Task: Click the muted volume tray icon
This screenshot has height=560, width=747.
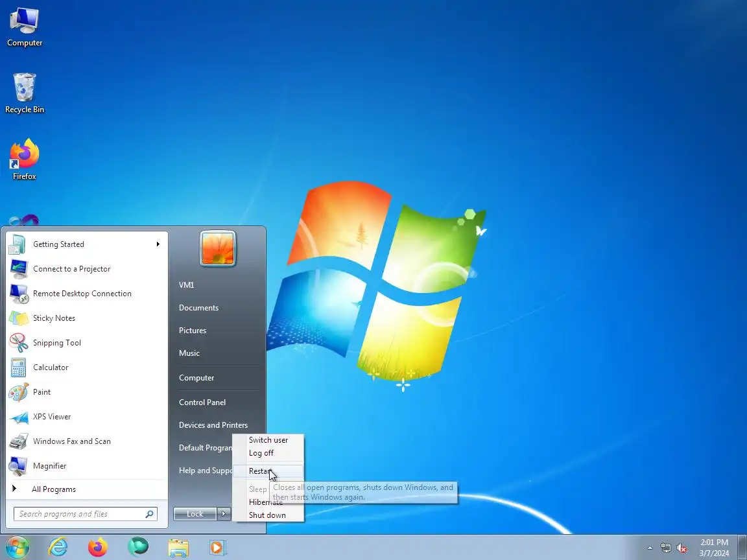Action: click(x=682, y=548)
